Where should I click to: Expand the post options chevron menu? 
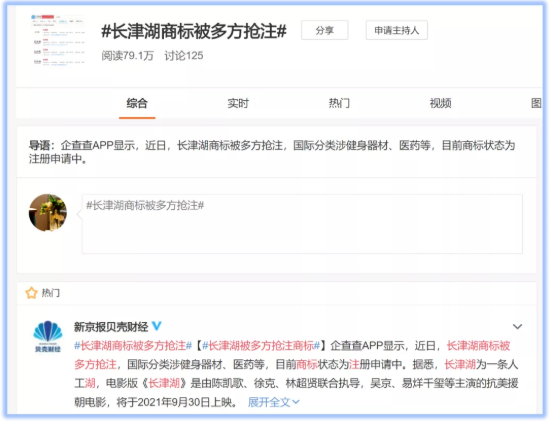click(x=517, y=326)
